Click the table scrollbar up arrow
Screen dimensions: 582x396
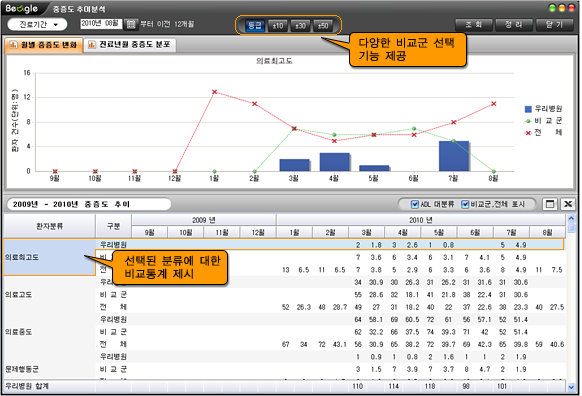tap(571, 218)
